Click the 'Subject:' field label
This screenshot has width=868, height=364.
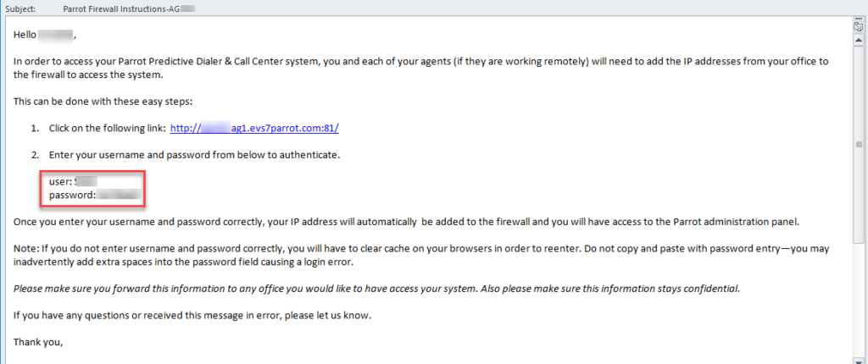pos(21,8)
